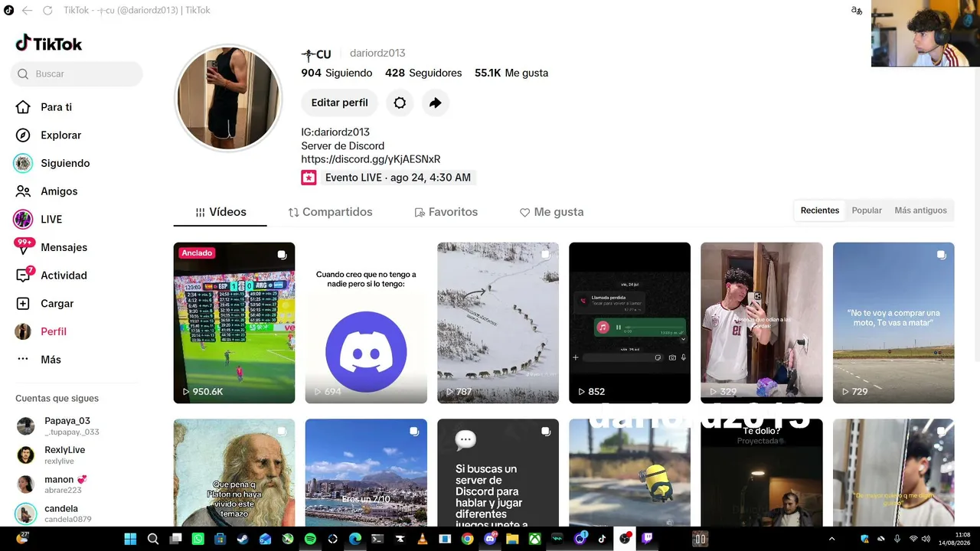Open Spotify from the taskbar
The width and height of the screenshot is (980, 551).
coord(310,539)
